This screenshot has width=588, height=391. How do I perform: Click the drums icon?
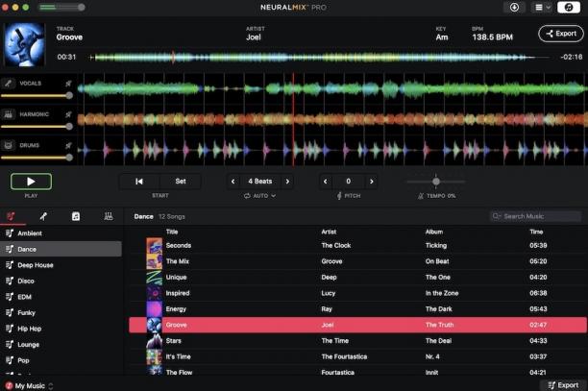[x=9, y=145]
